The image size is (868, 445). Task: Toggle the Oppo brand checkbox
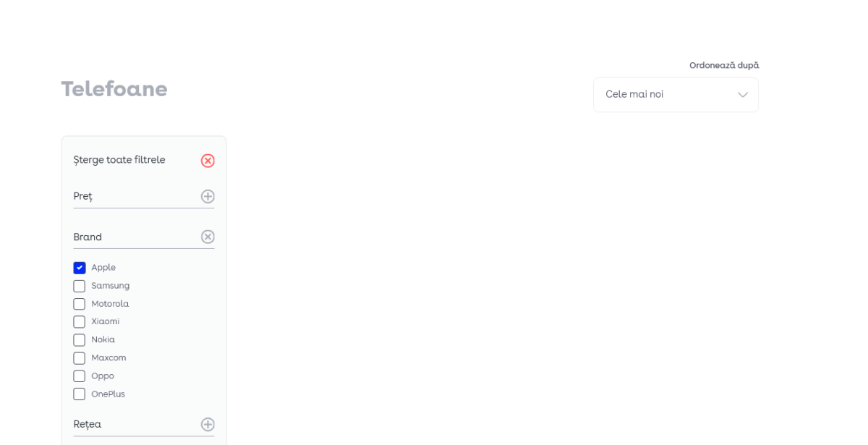point(80,376)
